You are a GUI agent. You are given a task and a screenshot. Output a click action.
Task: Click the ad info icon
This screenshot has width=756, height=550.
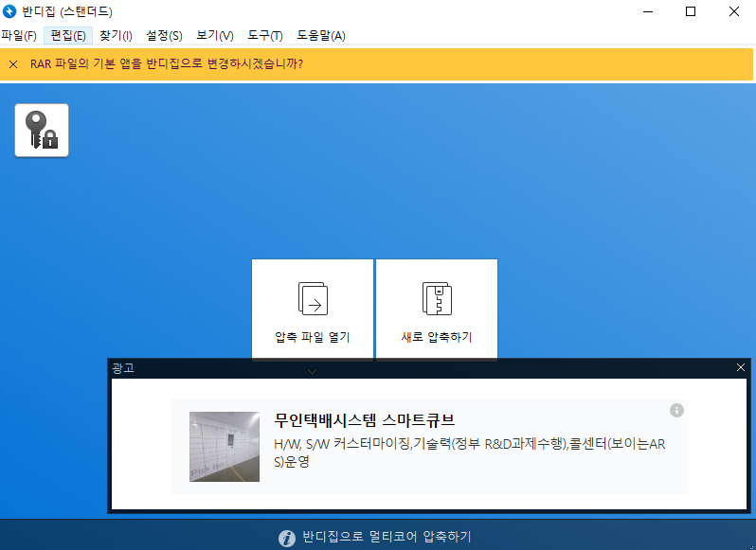676,410
